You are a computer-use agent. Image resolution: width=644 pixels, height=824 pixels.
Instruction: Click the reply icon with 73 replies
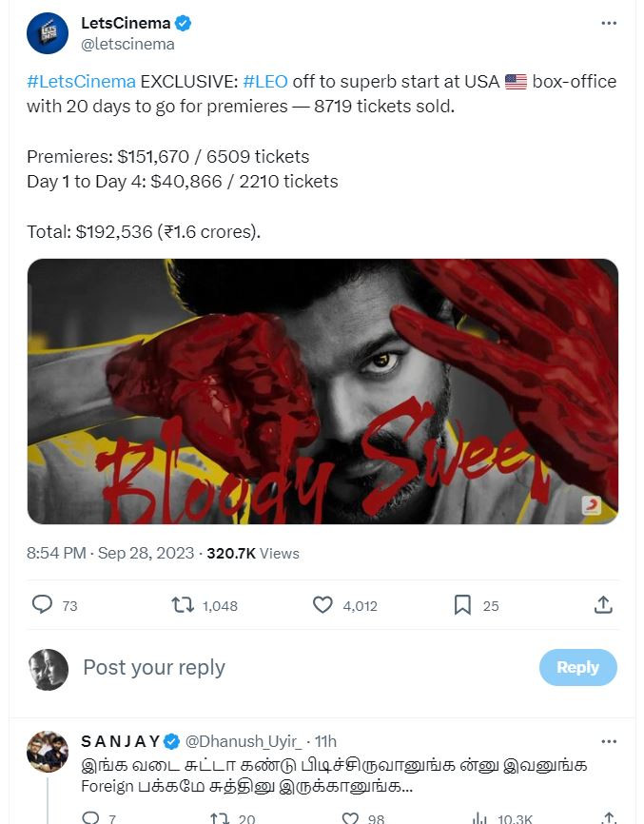coord(43,604)
